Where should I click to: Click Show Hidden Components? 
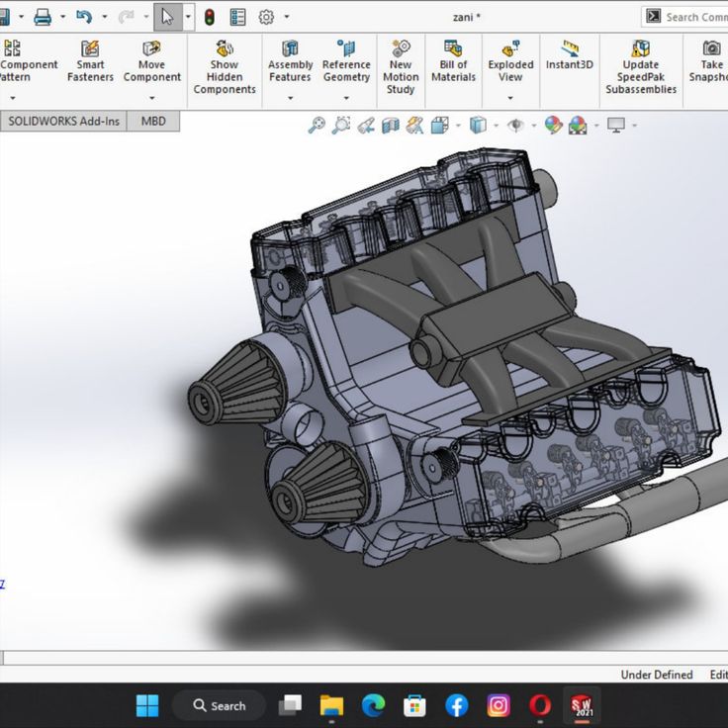coord(225,67)
